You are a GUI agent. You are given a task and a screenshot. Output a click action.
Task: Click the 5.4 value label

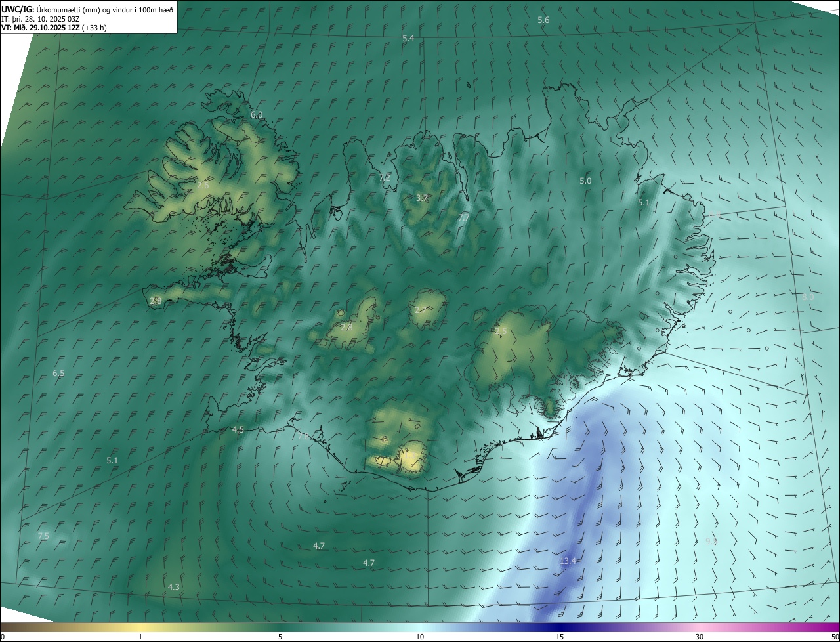408,39
